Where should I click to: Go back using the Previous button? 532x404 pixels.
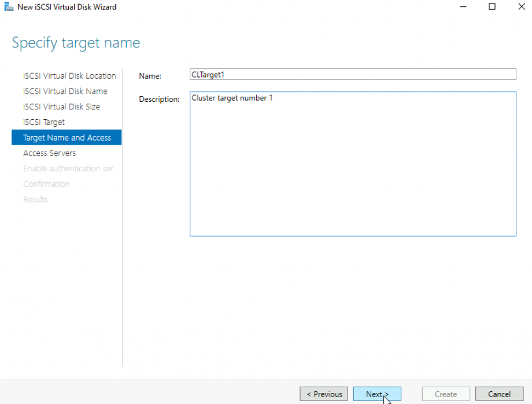[x=323, y=394]
